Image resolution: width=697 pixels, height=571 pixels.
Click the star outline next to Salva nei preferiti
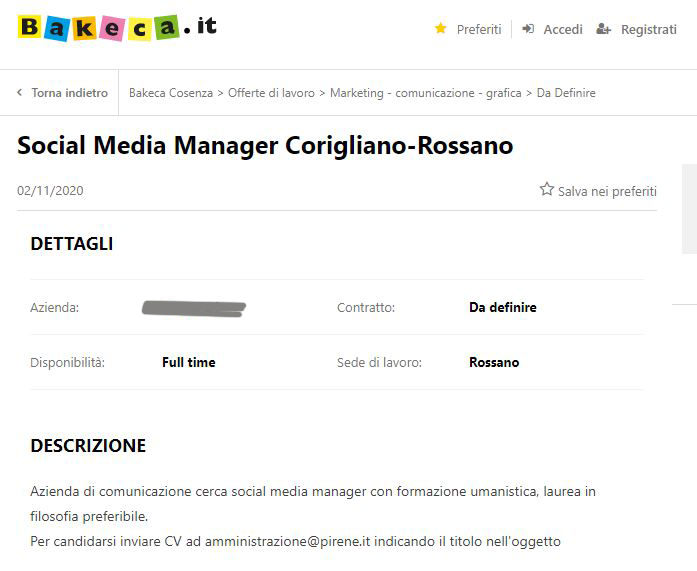click(x=546, y=189)
